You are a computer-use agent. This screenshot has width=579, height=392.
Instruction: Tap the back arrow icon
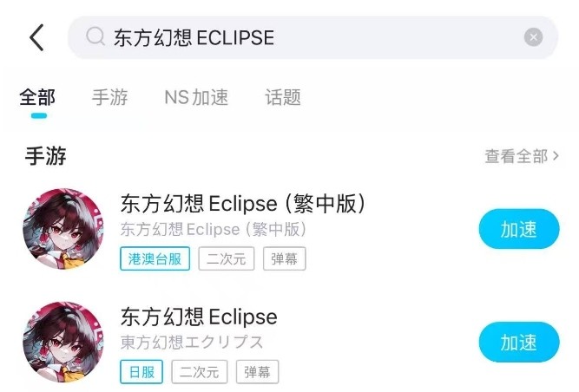36,37
